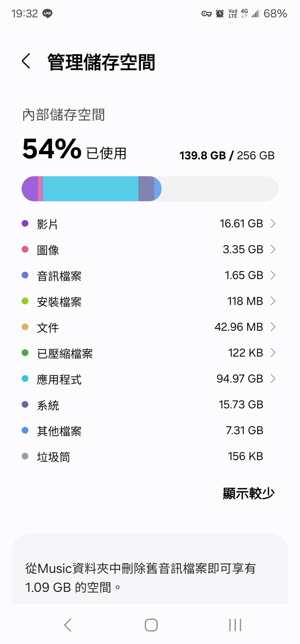Tap the purple dot beside 影片
Viewport: 300px width, 644px height.
(25, 223)
